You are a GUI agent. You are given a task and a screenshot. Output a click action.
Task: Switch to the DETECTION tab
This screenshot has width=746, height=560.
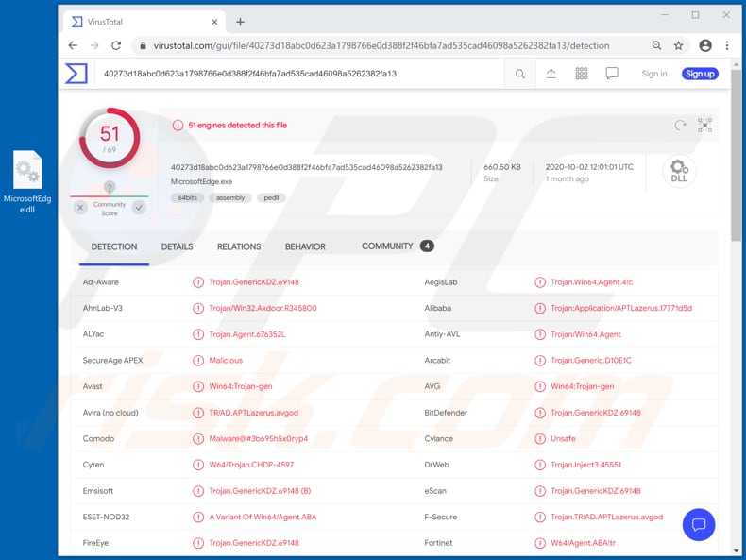[x=114, y=246]
